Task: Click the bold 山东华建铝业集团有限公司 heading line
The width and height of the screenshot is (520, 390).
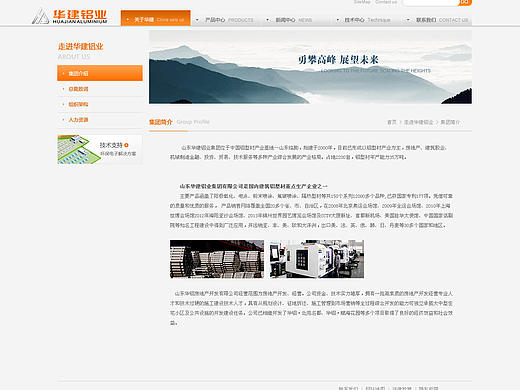Action: (x=253, y=186)
